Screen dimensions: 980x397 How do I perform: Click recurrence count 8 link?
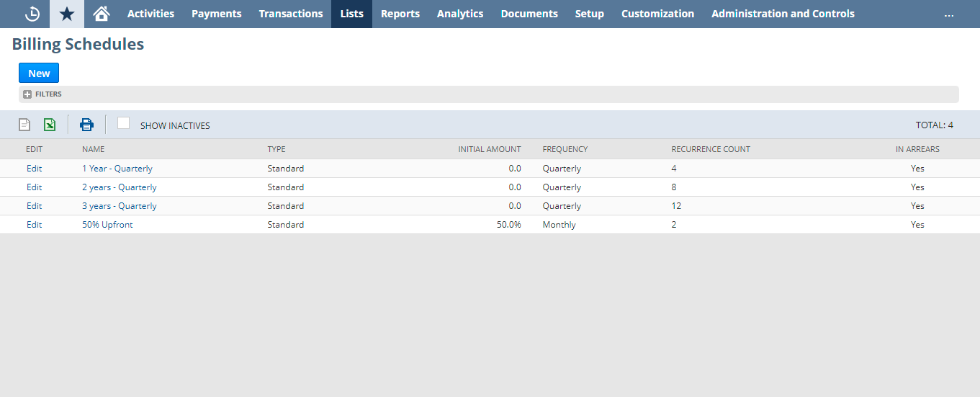coord(674,187)
